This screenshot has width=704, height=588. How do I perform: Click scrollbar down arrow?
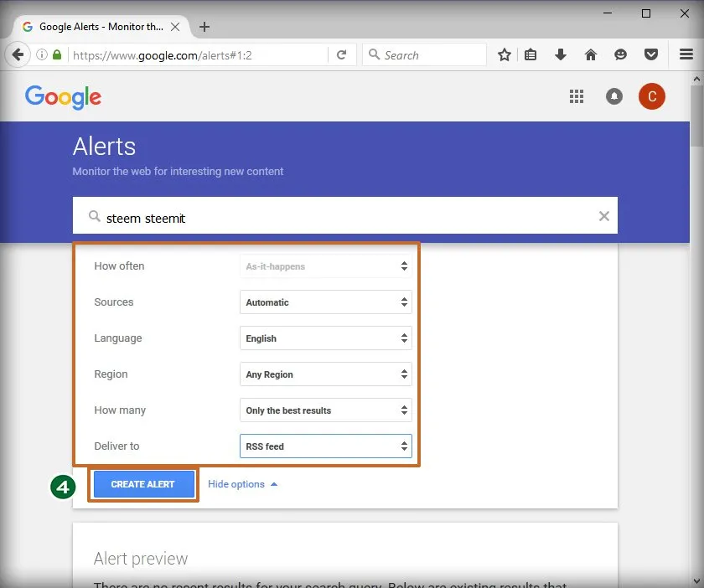(696, 582)
